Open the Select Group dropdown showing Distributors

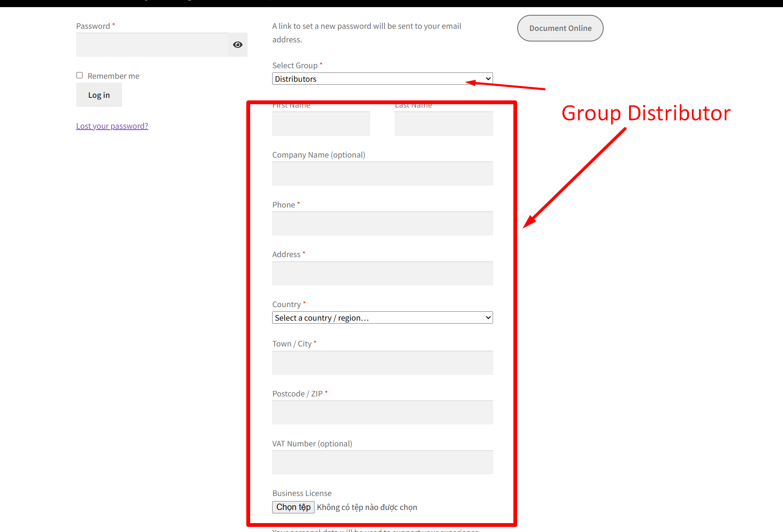tap(382, 79)
